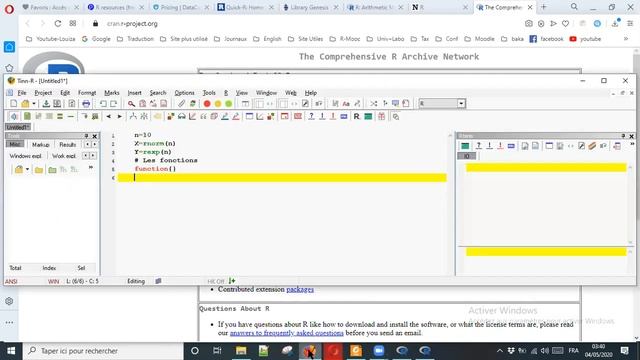Click the brown eraser icon in Rterm toolbar
The width and height of the screenshot is (640, 360).
592,146
